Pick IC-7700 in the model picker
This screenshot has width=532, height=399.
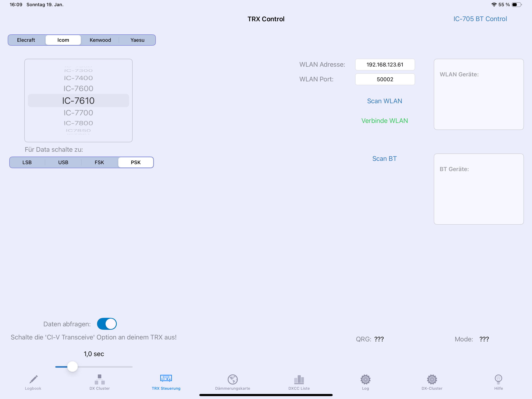pyautogui.click(x=78, y=113)
